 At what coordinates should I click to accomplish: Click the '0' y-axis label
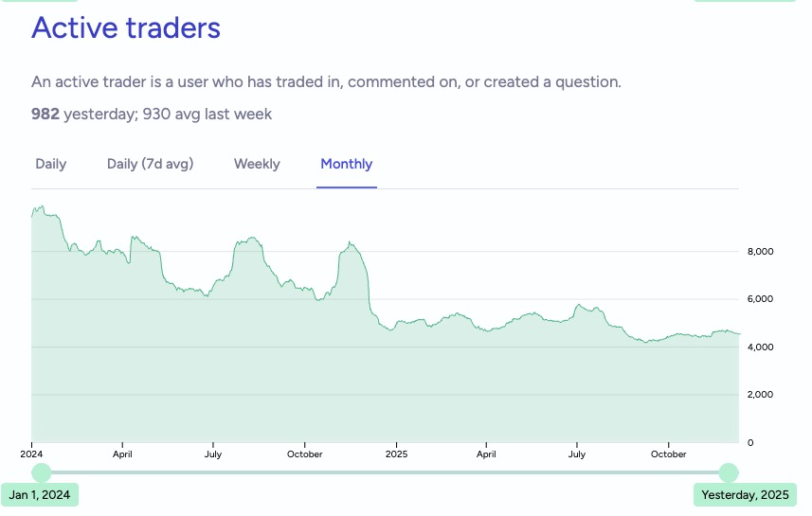point(750,442)
